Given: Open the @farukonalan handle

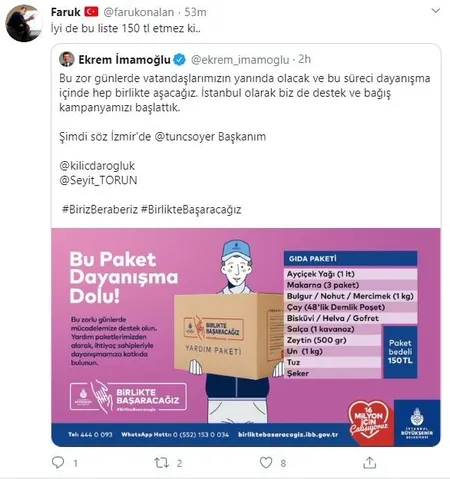Looking at the screenshot, I should (139, 12).
